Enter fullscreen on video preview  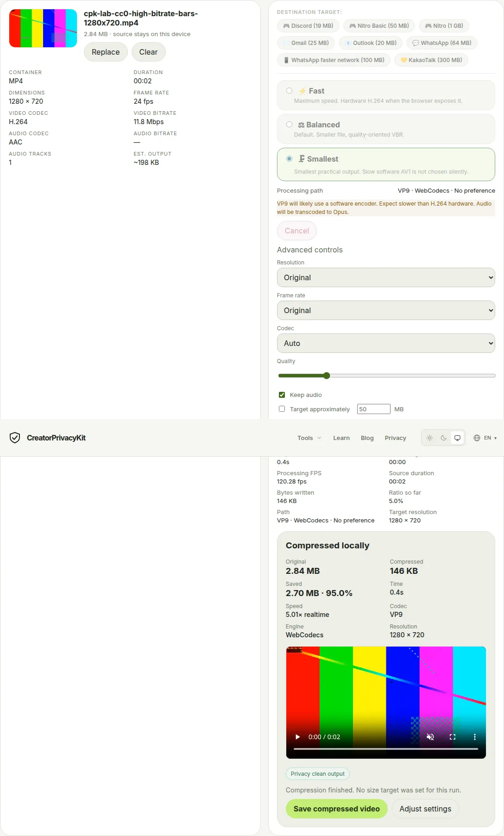point(453,737)
